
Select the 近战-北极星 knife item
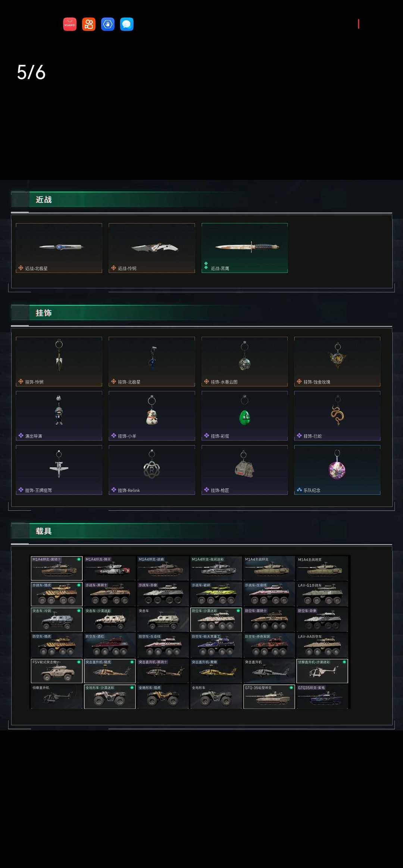click(x=59, y=248)
